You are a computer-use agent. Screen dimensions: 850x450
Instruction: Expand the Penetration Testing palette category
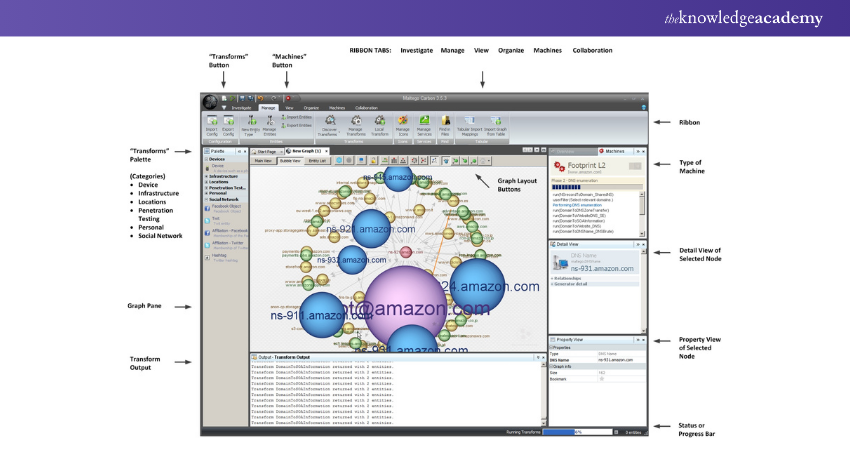[206, 188]
